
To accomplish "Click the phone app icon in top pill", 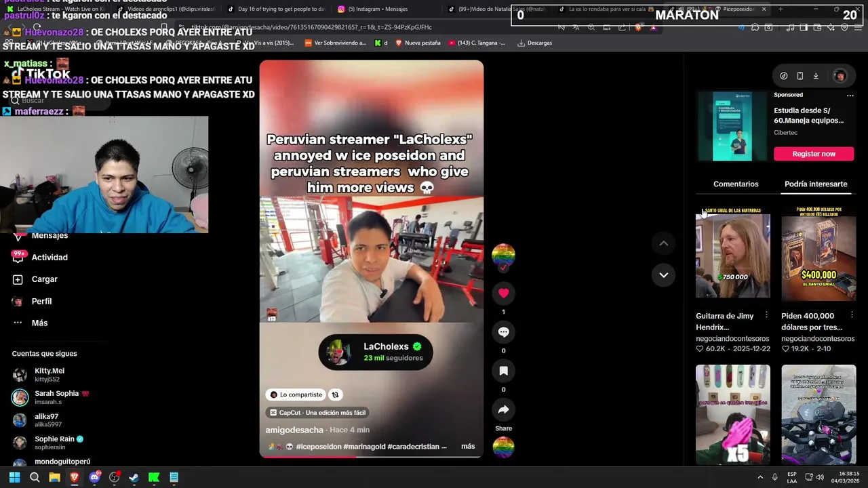I will point(800,76).
